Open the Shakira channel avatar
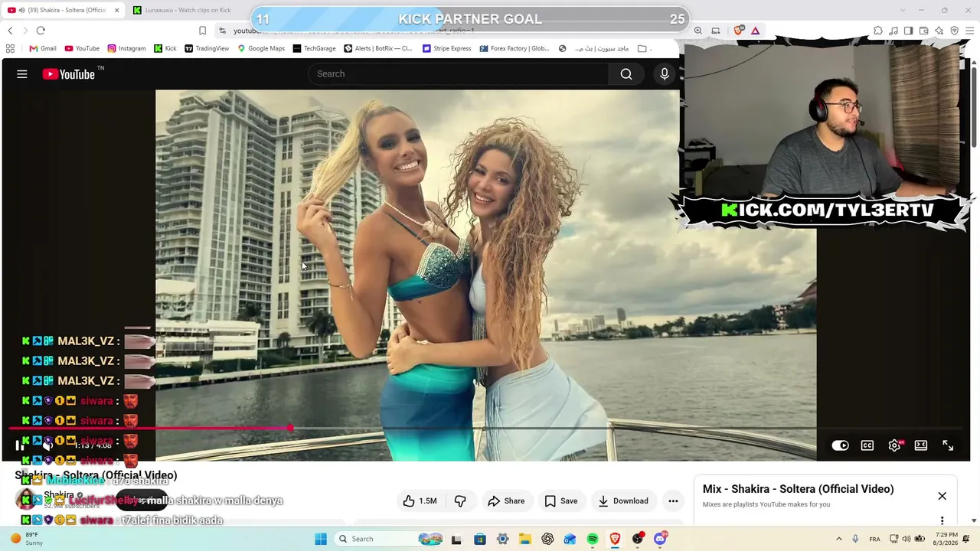 (26, 500)
